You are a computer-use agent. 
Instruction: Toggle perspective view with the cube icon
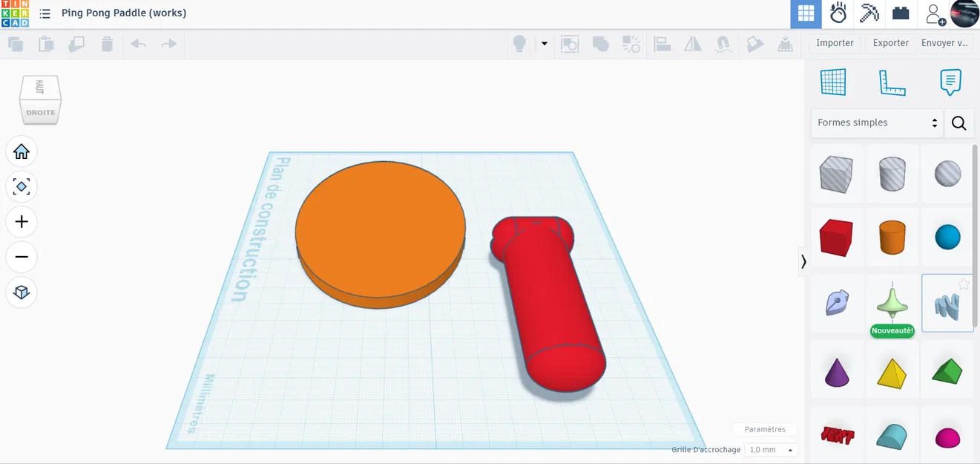pyautogui.click(x=22, y=293)
